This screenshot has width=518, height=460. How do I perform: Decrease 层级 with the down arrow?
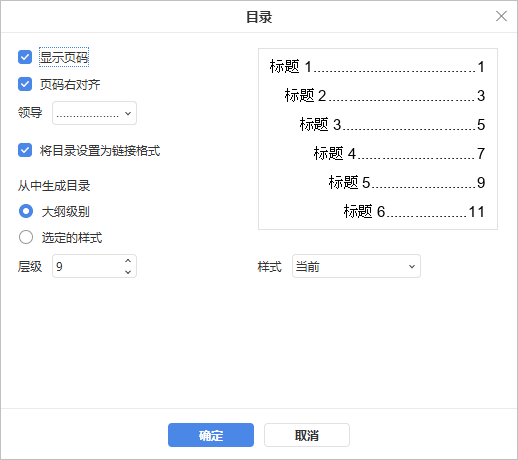click(x=128, y=272)
